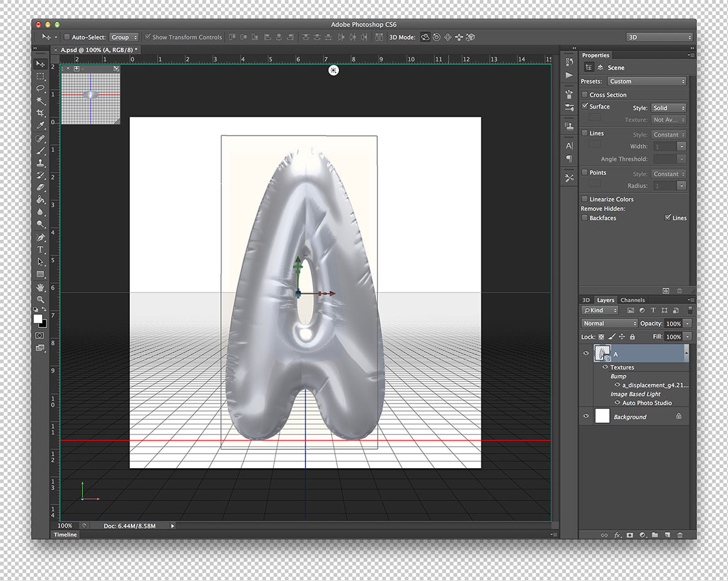Select the Crop tool
728x581 pixels.
pyautogui.click(x=40, y=113)
